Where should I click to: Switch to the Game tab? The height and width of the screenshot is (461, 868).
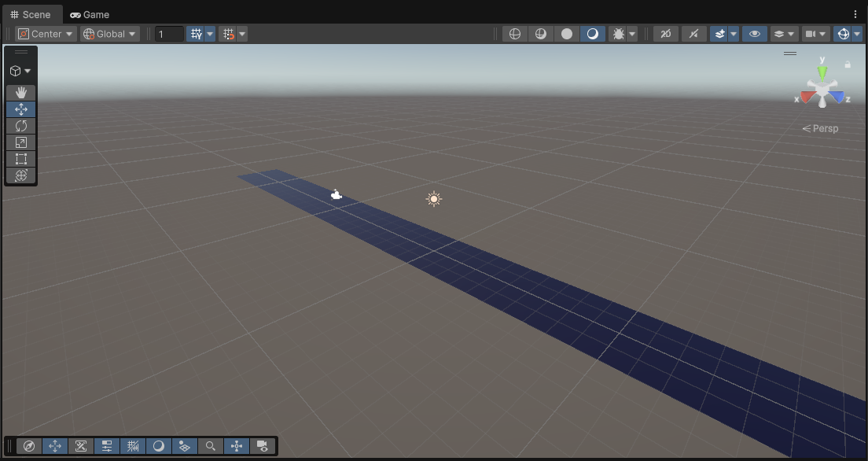pyautogui.click(x=90, y=14)
